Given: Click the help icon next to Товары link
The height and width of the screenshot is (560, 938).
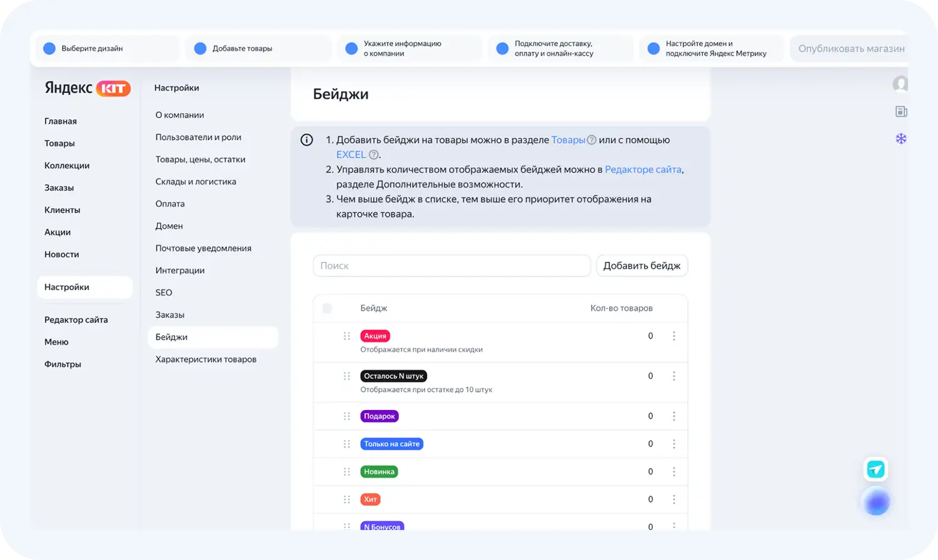Looking at the screenshot, I should point(592,140).
